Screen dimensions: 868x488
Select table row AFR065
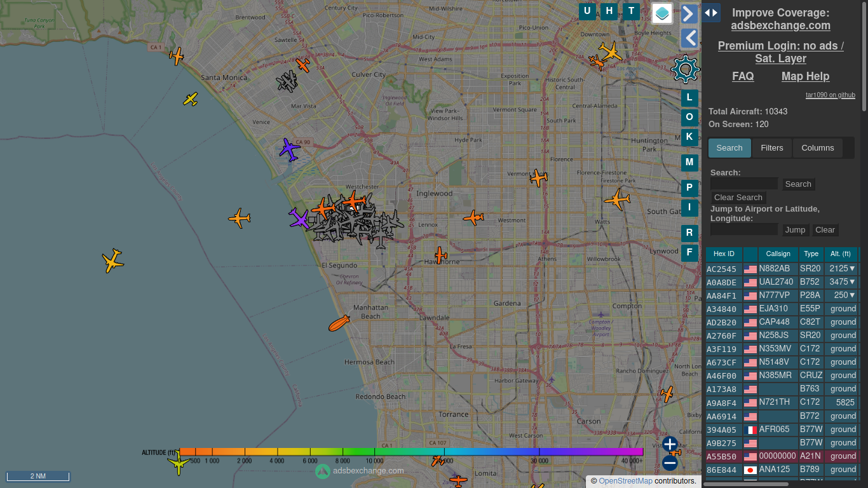[x=782, y=430]
